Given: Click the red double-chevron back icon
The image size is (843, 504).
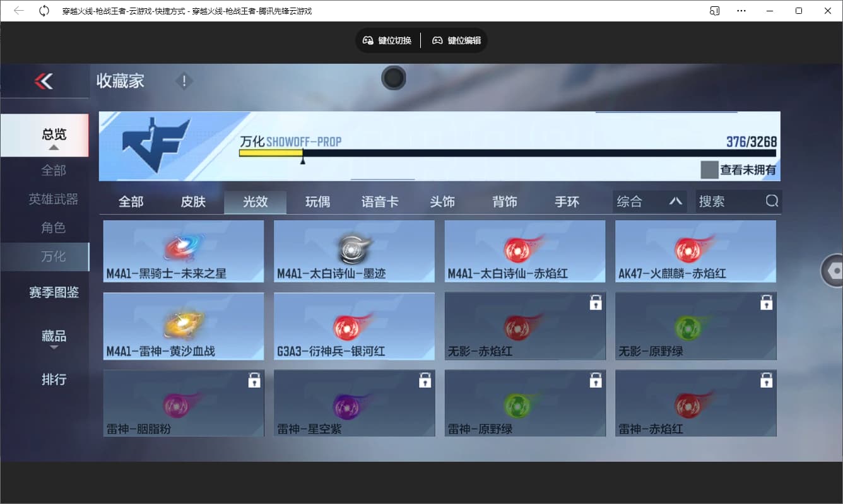Looking at the screenshot, I should [44, 81].
